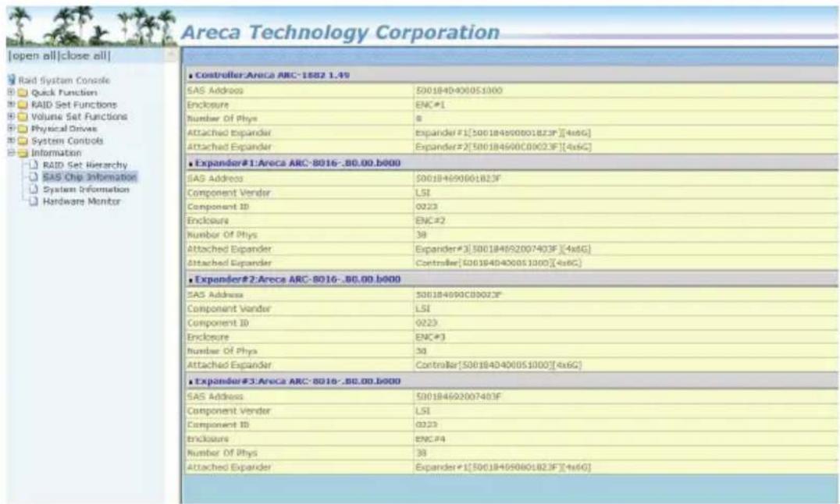
Task: Click the open Information folder icon
Action: (x=23, y=153)
